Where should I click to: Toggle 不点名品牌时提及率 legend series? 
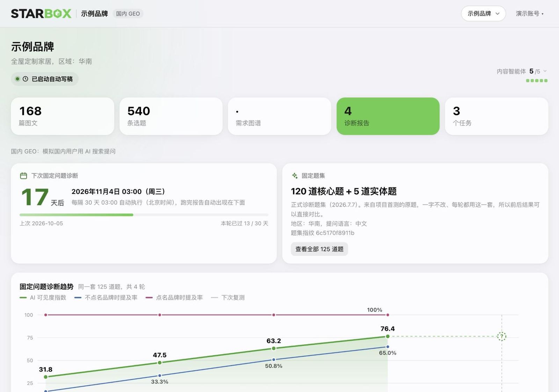106,298
